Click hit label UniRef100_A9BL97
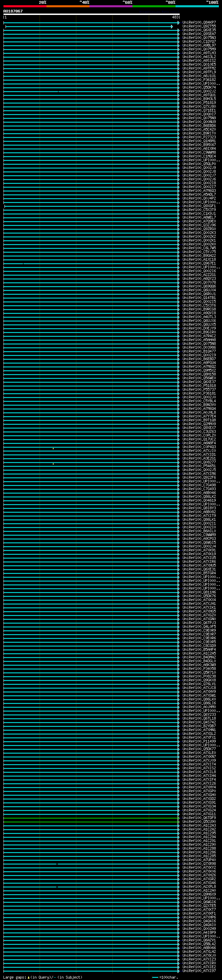This screenshot has height=980, width=222. (199, 45)
